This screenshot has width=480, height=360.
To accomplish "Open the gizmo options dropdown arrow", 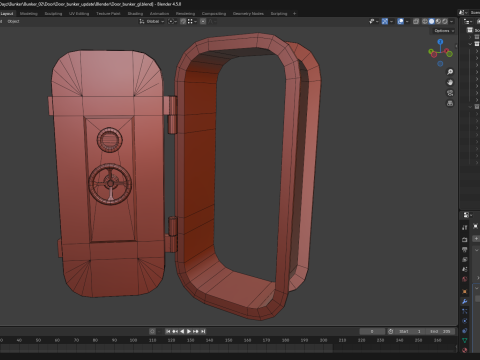I will [391, 21].
